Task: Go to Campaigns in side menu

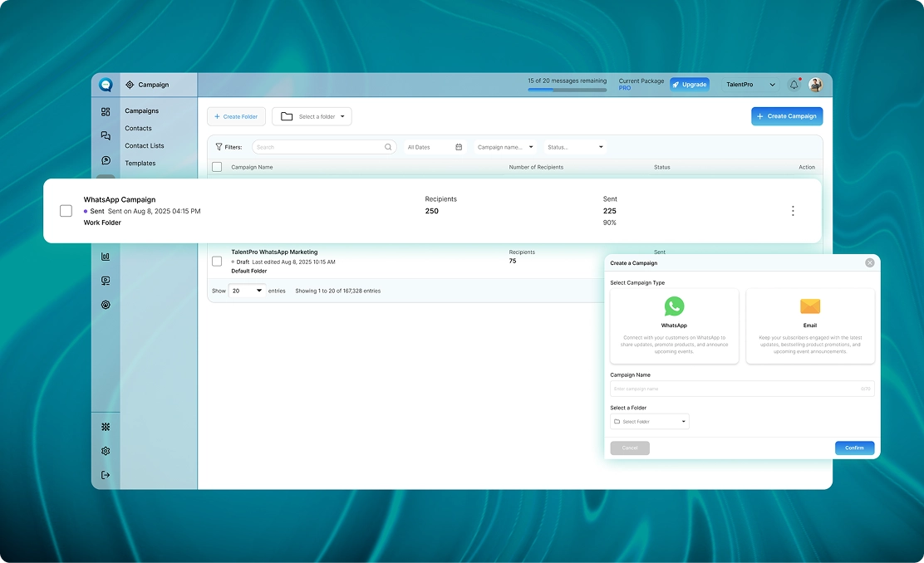Action: pos(141,110)
